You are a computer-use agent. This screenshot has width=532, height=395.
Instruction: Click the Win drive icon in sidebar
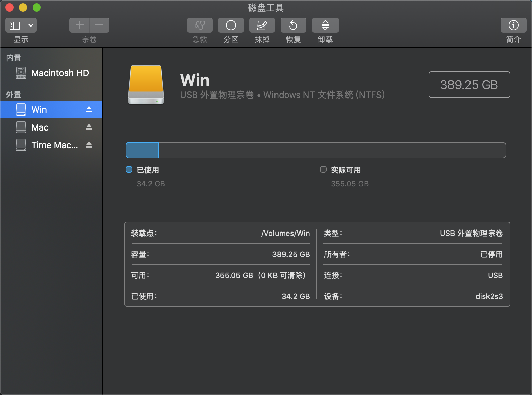pos(21,109)
